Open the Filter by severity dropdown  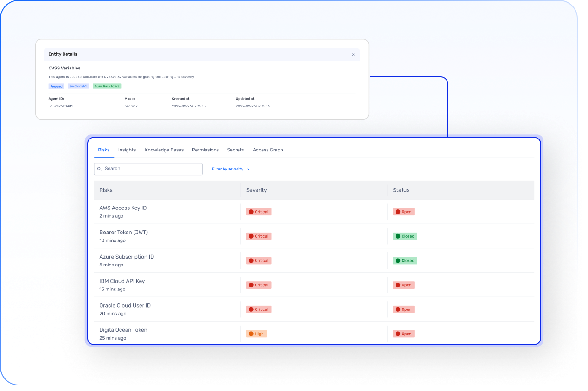(x=230, y=169)
